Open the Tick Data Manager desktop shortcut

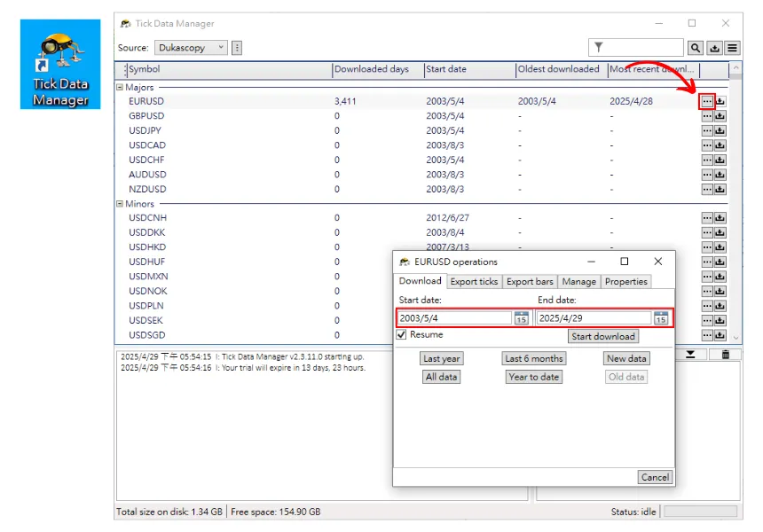pos(60,64)
